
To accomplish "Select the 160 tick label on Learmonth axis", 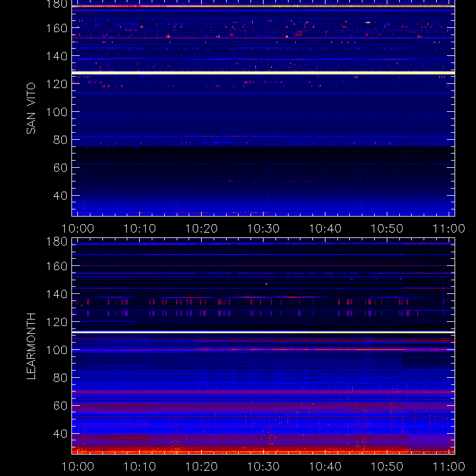I will [x=57, y=266].
